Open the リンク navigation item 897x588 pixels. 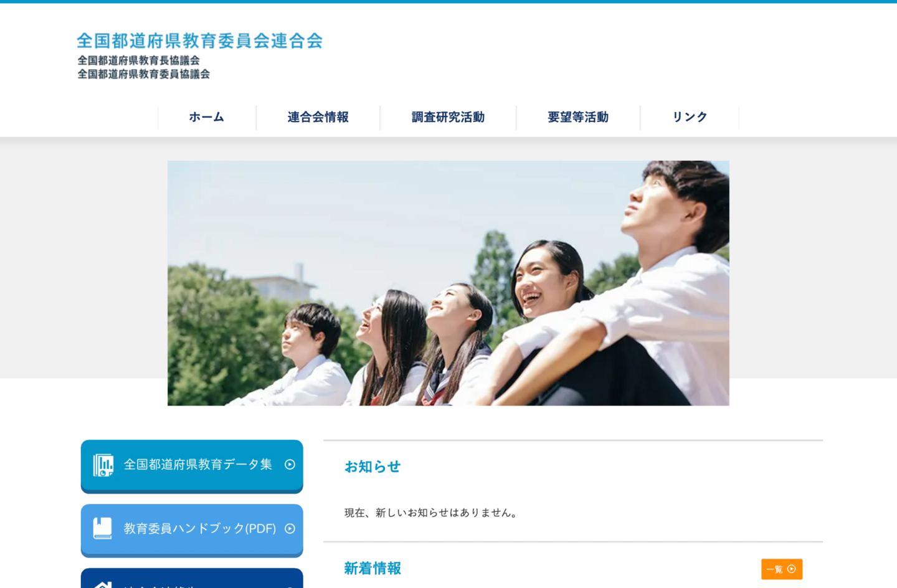point(690,117)
